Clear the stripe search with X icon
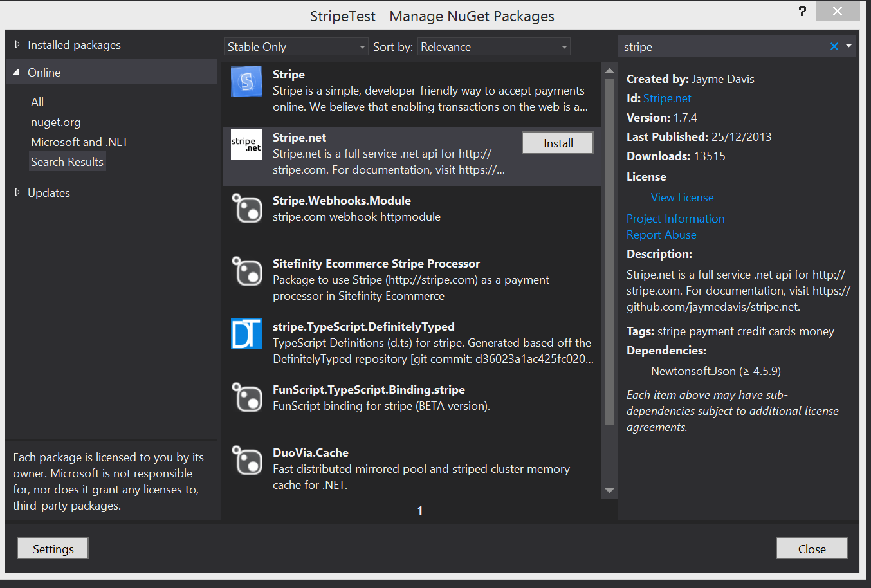Image resolution: width=871 pixels, height=588 pixels. pyautogui.click(x=834, y=46)
